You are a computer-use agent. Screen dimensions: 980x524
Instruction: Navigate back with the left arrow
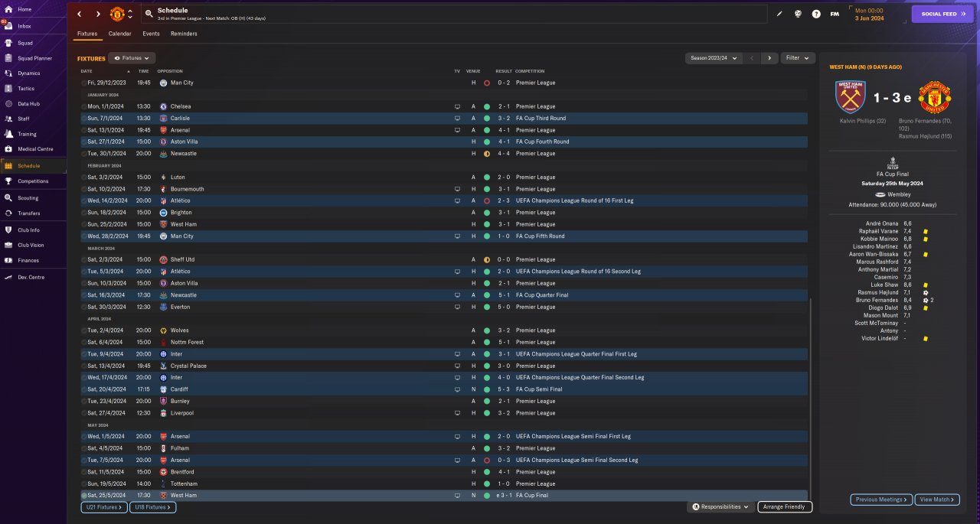pyautogui.click(x=79, y=14)
